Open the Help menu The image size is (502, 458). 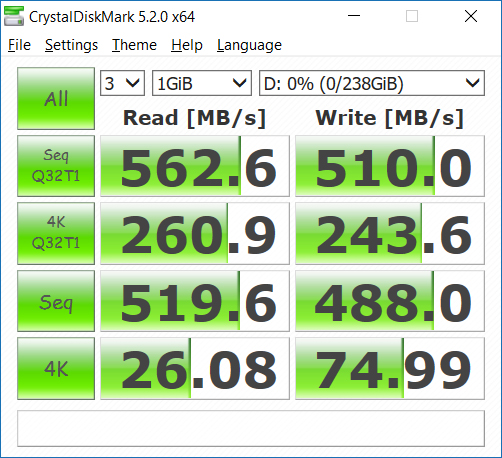point(187,45)
